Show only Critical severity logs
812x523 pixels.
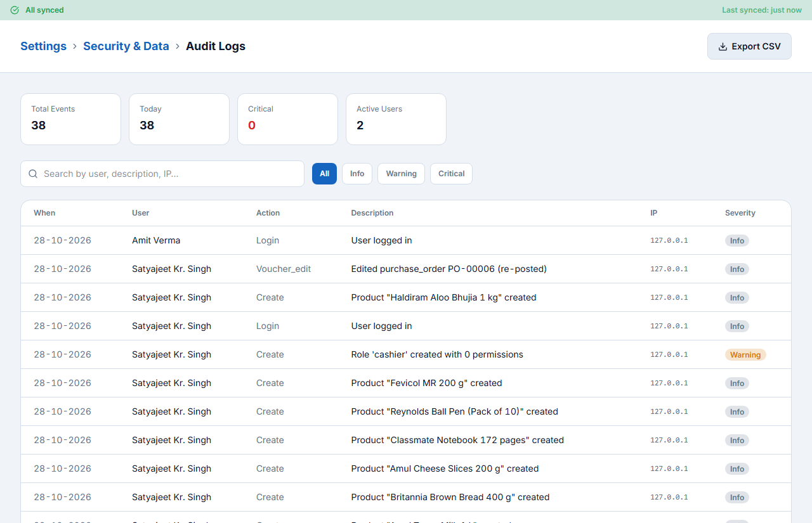[451, 174]
